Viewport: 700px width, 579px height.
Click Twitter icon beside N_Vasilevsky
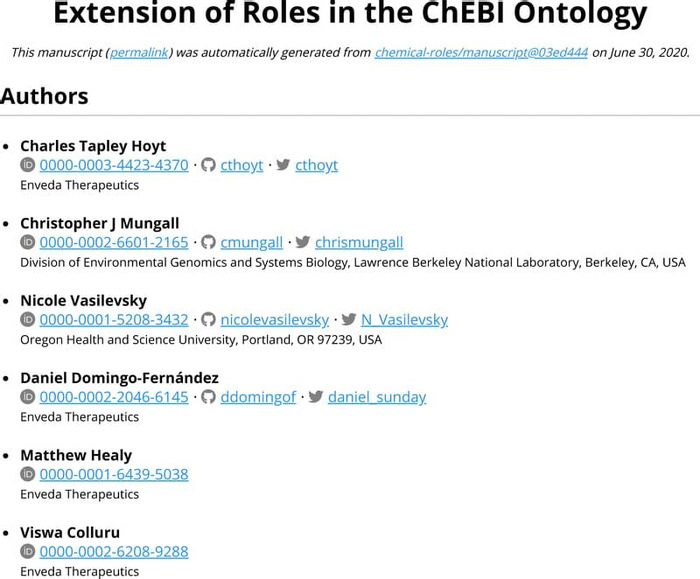click(x=349, y=320)
